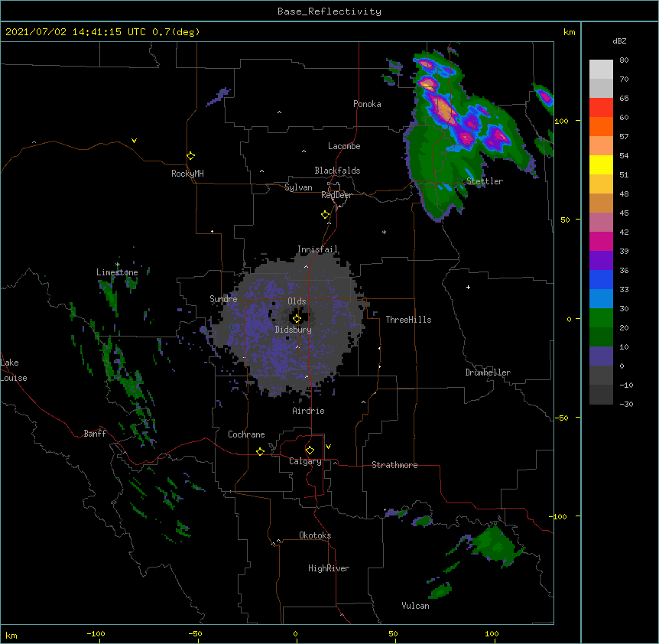Viewport: 659px width, 644px height.
Task: Click the yellow diamond marker at Calgary
Action: 310,450
